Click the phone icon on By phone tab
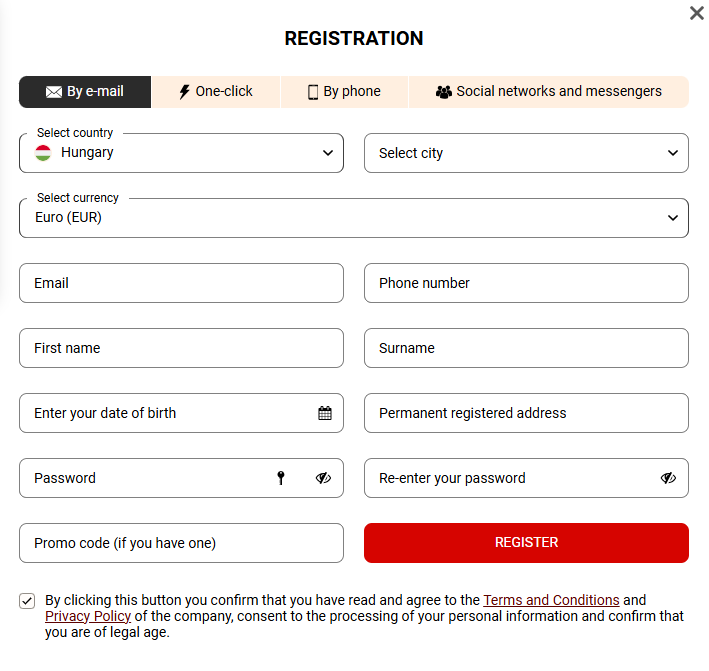709x671 pixels. pos(312,92)
